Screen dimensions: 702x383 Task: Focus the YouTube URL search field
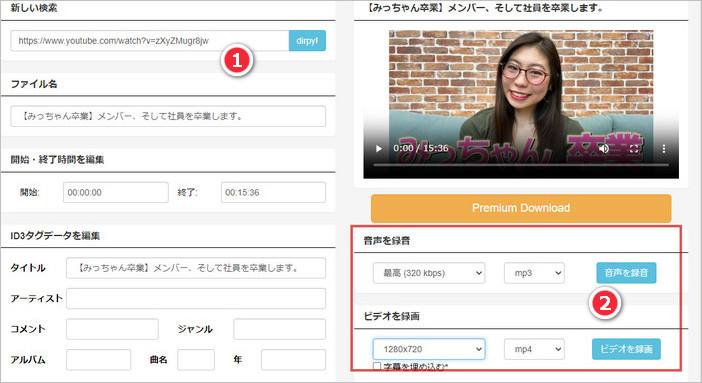click(x=150, y=41)
